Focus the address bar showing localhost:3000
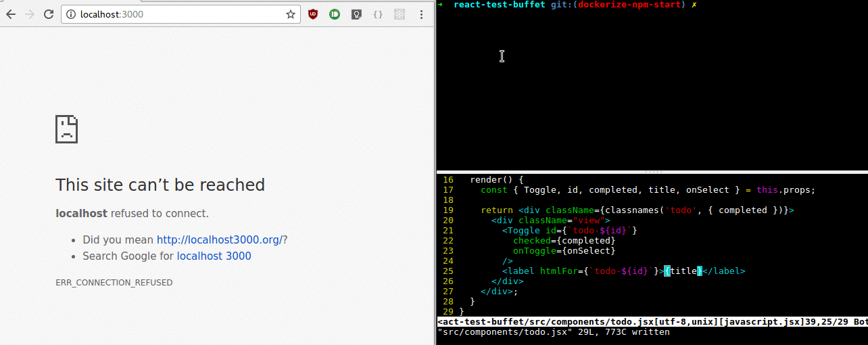Image resolution: width=868 pixels, height=345 pixels. [x=180, y=14]
